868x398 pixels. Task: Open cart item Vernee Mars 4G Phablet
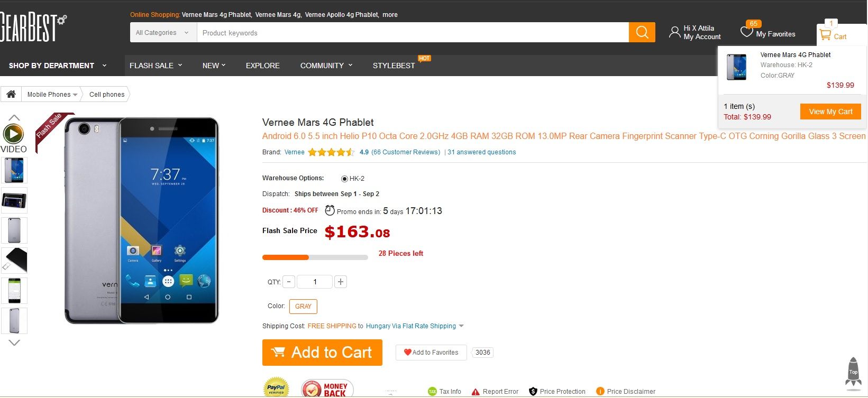point(796,55)
